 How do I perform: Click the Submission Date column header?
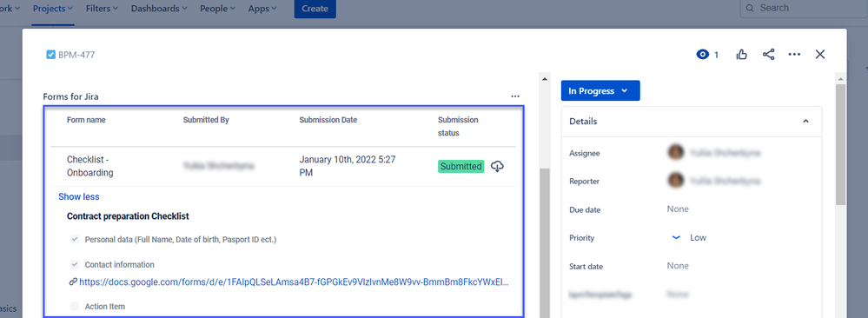[x=328, y=120]
